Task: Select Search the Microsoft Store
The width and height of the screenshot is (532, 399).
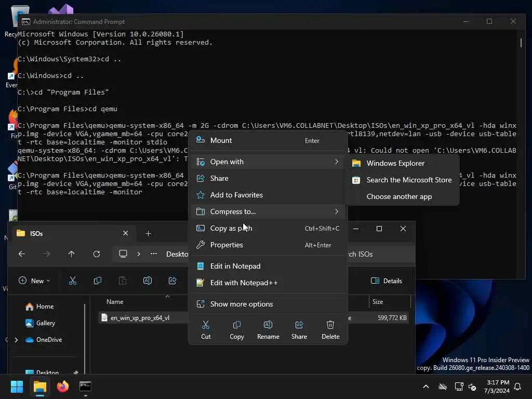Action: (x=402, y=180)
